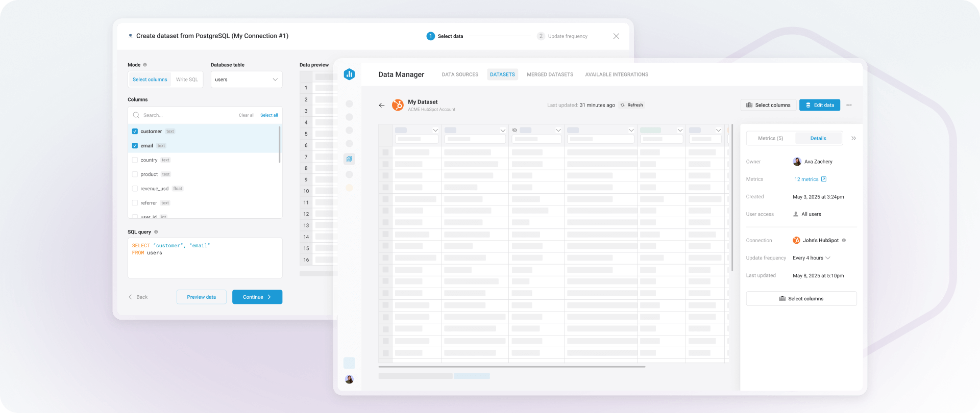Click the Edit data button

pyautogui.click(x=819, y=105)
